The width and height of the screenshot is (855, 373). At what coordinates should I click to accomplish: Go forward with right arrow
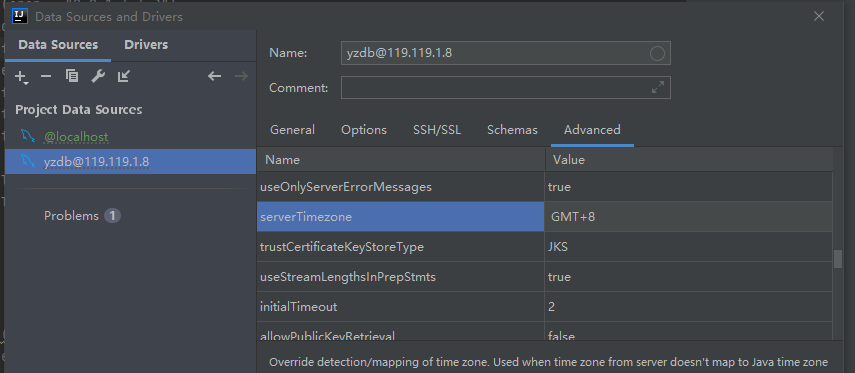point(241,76)
